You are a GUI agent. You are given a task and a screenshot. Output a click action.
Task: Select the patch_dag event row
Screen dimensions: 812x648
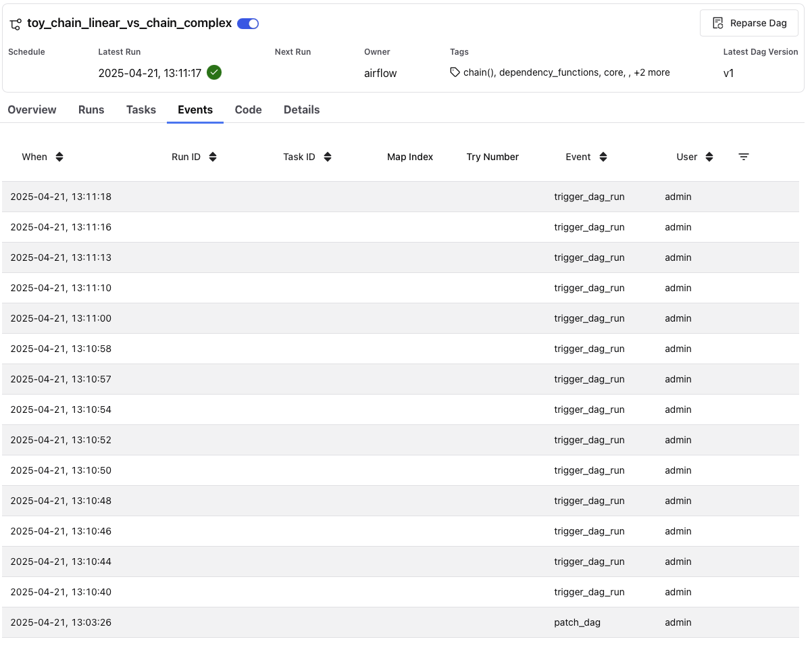[x=577, y=622]
